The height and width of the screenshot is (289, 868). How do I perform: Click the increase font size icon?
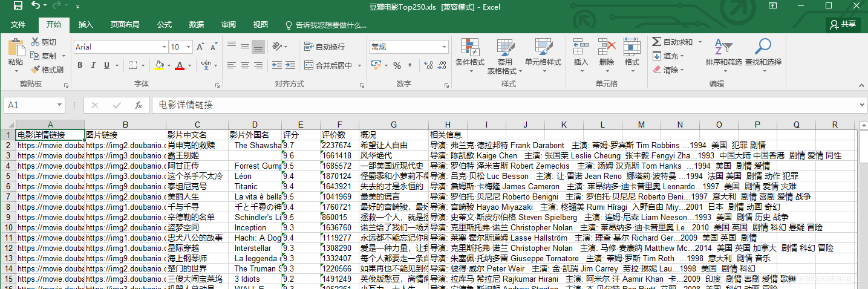[x=200, y=47]
